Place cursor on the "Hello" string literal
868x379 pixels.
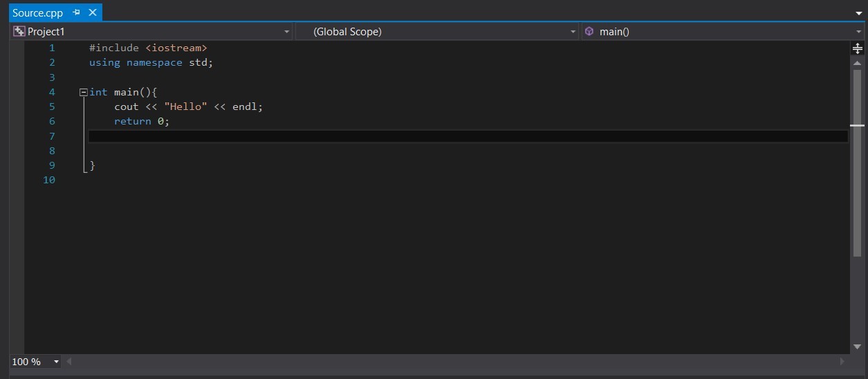[x=185, y=107]
